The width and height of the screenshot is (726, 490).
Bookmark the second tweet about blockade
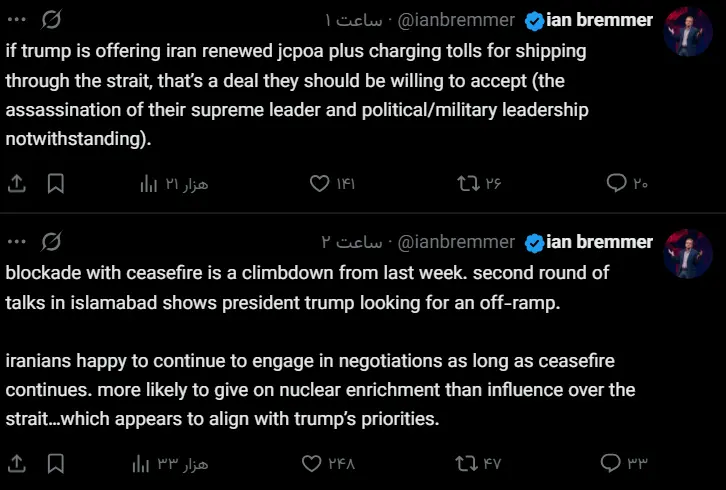coord(56,463)
